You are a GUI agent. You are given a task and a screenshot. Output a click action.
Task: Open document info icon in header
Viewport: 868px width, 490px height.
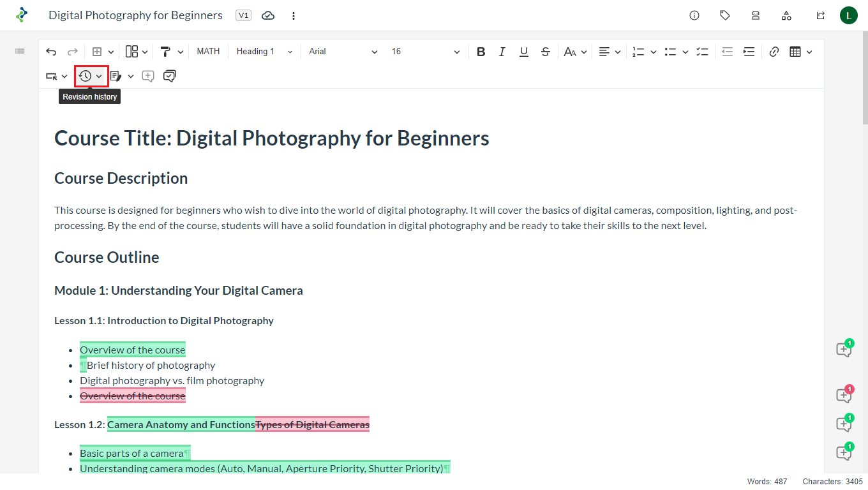click(x=694, y=15)
